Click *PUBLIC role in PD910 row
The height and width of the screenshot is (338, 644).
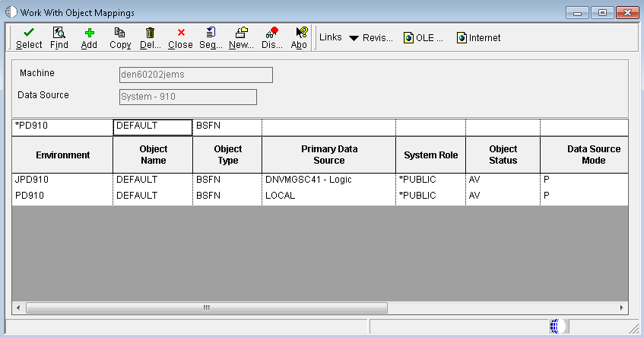point(431,196)
